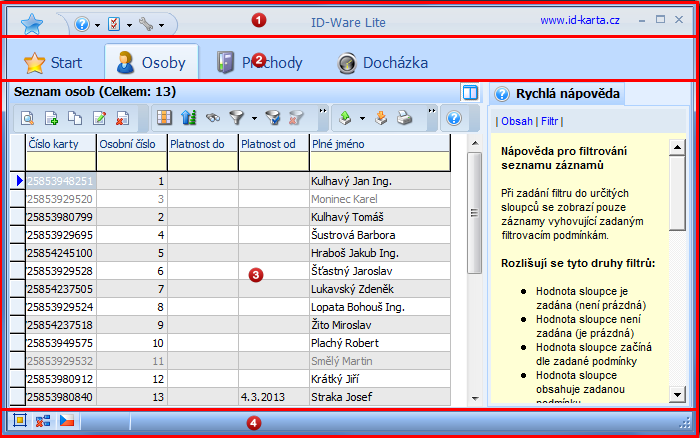Image resolution: width=700 pixels, height=438 pixels.
Task: Select card number 25853929528
Action: point(60,271)
